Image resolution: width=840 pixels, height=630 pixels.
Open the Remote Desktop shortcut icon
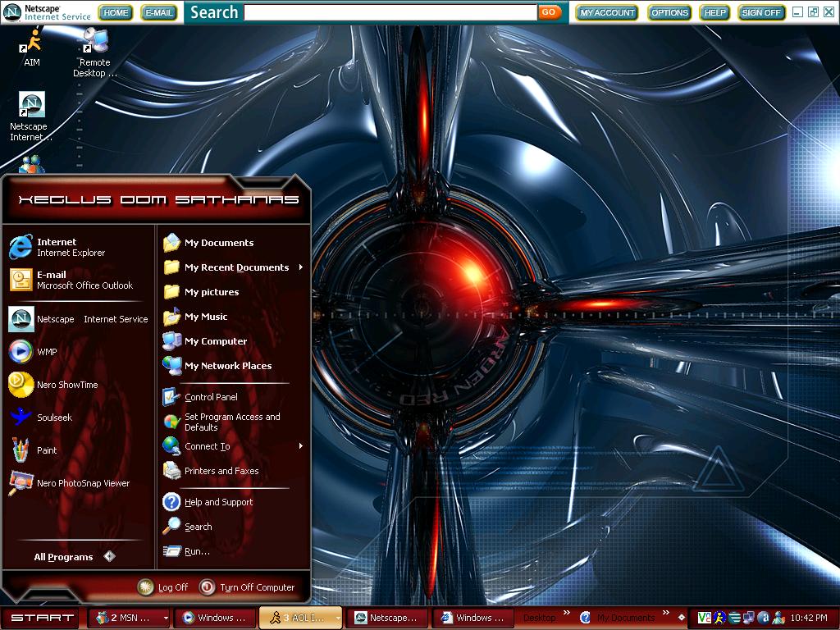coord(95,52)
